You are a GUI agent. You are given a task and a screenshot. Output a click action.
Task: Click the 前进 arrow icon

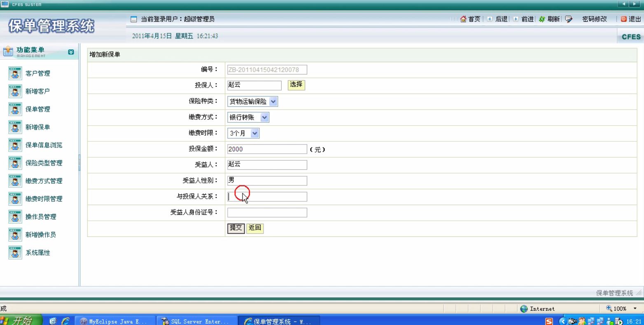point(516,19)
